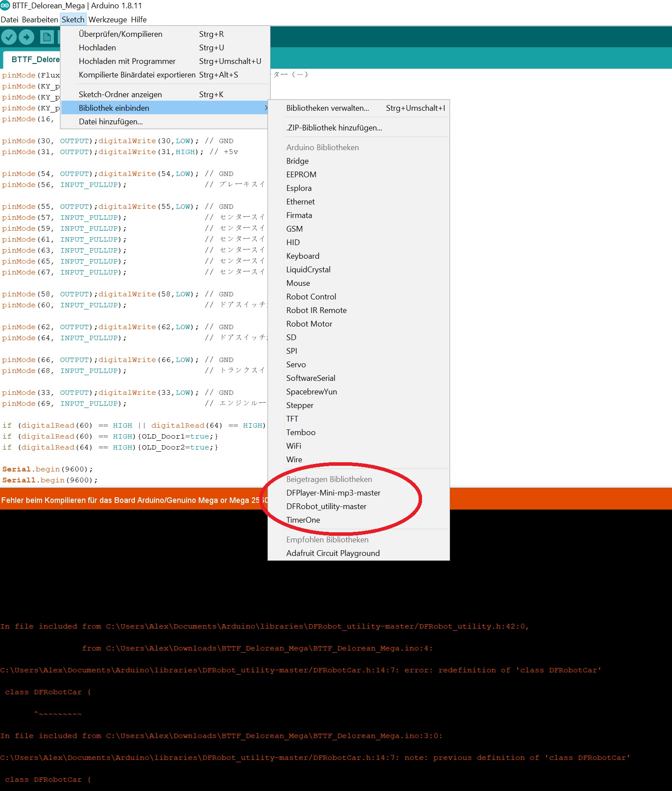Select .ZIP-Bibliothek hinzufügen…
Screen dimensions: 672x791
tap(359, 128)
